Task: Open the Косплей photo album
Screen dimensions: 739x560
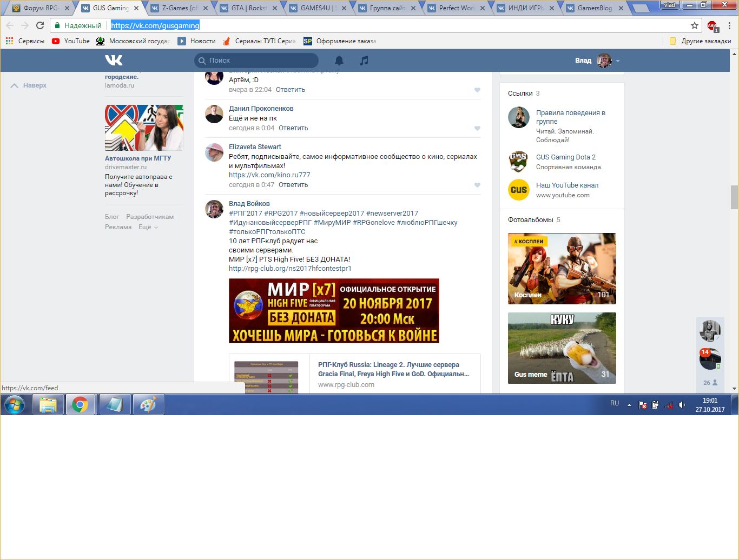Action: tap(562, 269)
